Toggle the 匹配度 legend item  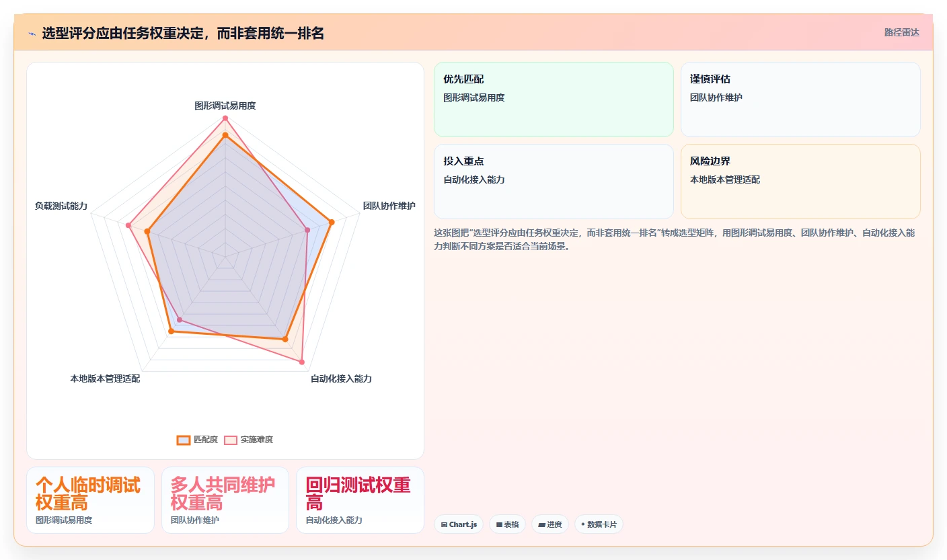197,440
